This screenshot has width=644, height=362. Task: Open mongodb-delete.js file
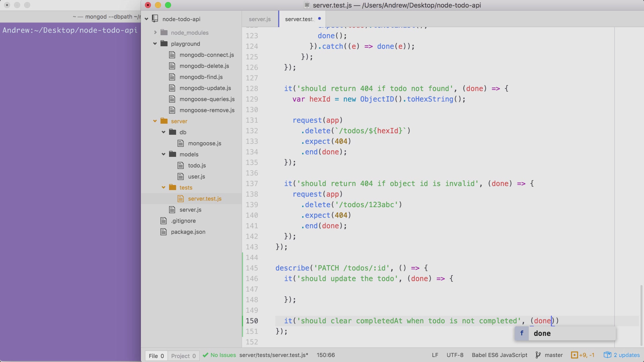204,66
